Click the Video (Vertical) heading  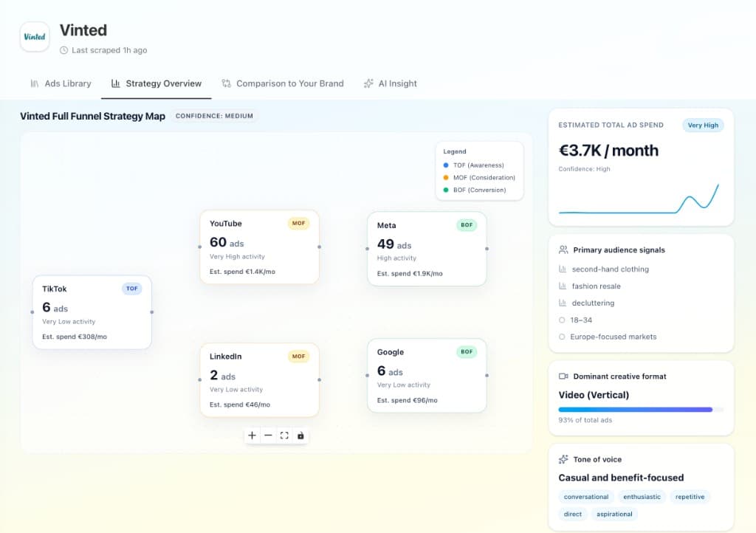pos(594,395)
